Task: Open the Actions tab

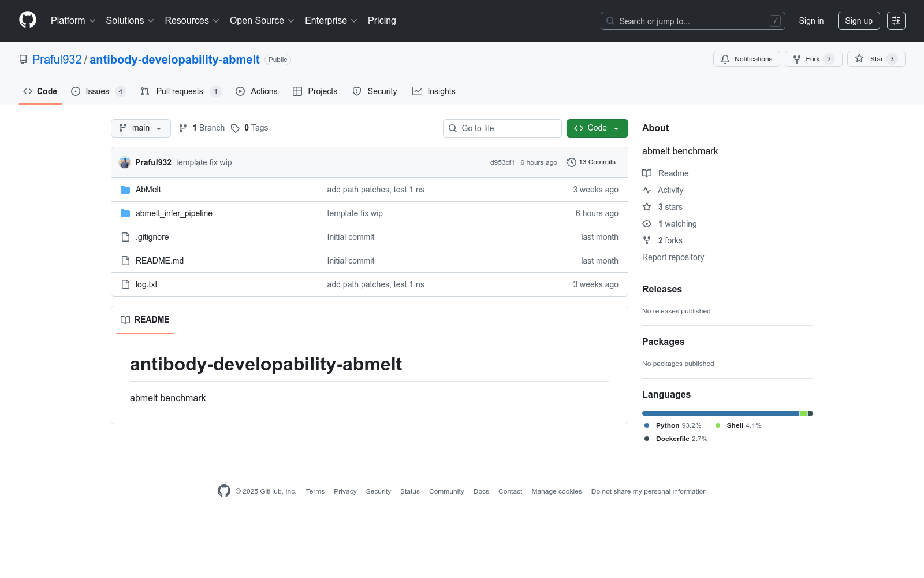Action: [x=256, y=91]
